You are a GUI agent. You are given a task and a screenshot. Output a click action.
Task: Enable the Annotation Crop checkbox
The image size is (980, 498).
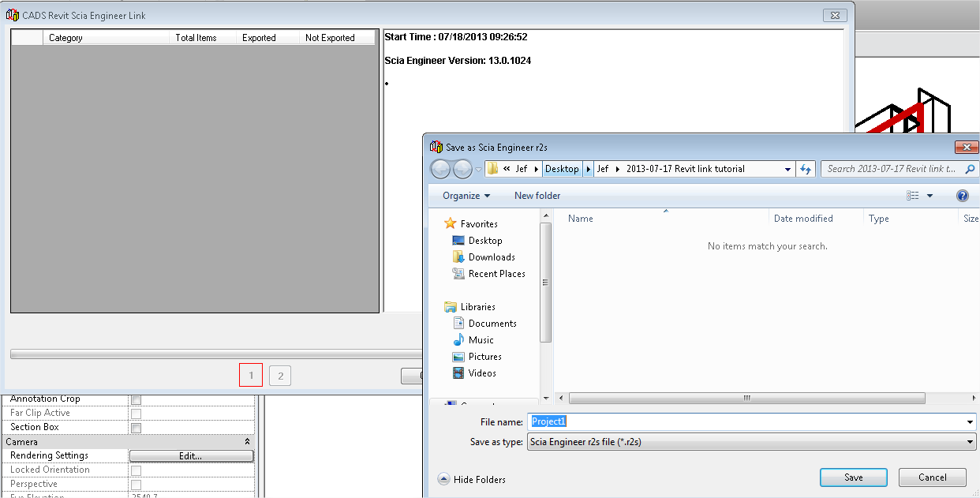pos(136,399)
